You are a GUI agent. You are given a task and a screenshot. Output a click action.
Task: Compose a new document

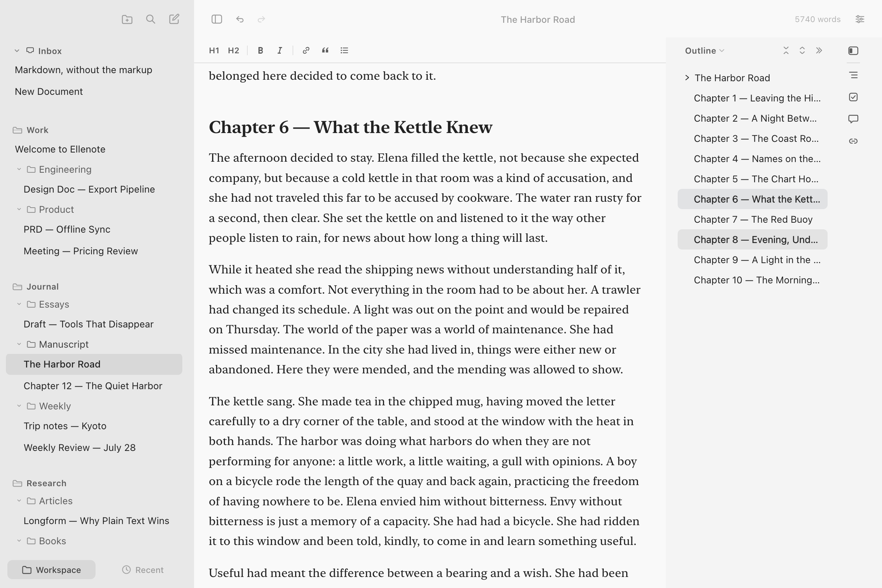tap(174, 19)
